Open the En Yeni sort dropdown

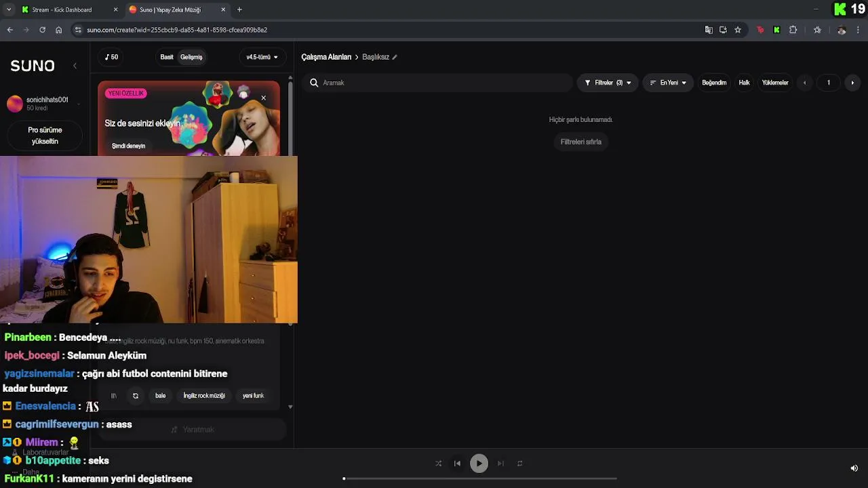pyautogui.click(x=668, y=83)
